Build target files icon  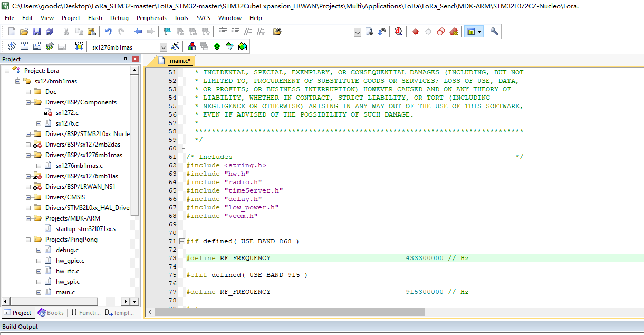[x=24, y=46]
